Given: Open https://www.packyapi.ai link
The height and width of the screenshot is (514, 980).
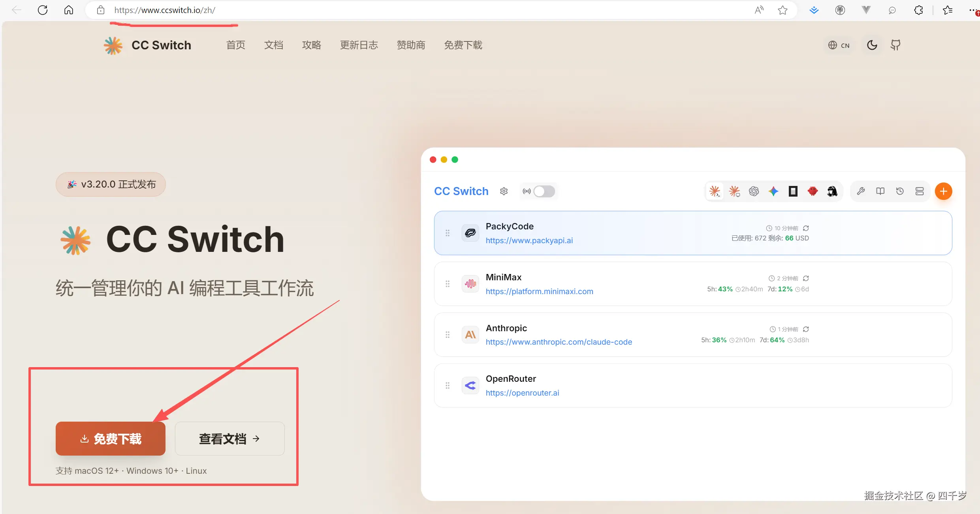Looking at the screenshot, I should coord(529,240).
